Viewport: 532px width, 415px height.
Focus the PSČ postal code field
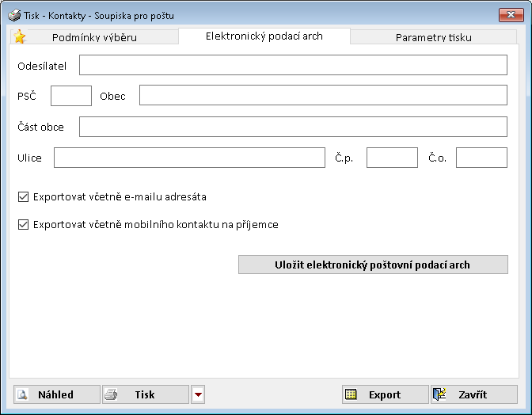click(x=71, y=96)
